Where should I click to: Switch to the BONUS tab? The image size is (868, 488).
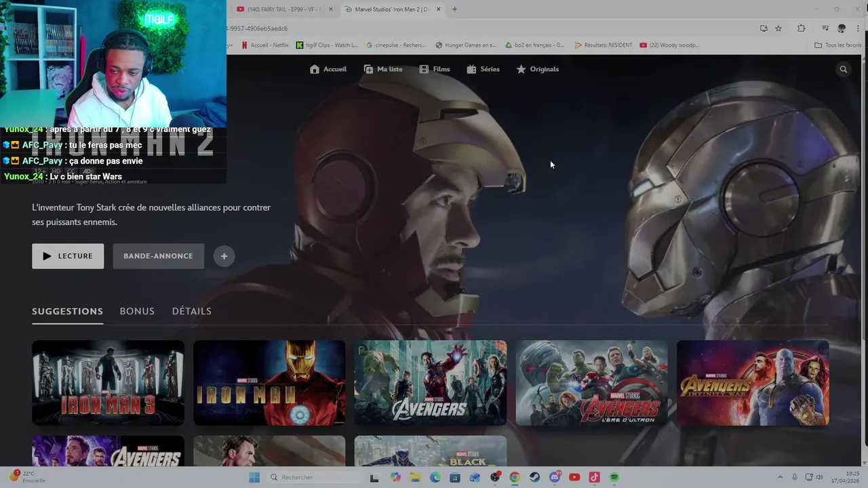pyautogui.click(x=137, y=311)
